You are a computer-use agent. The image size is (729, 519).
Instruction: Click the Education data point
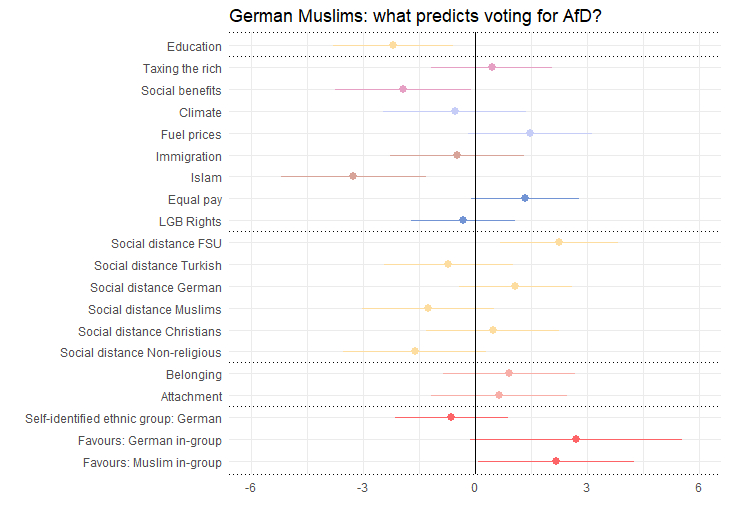click(x=393, y=46)
